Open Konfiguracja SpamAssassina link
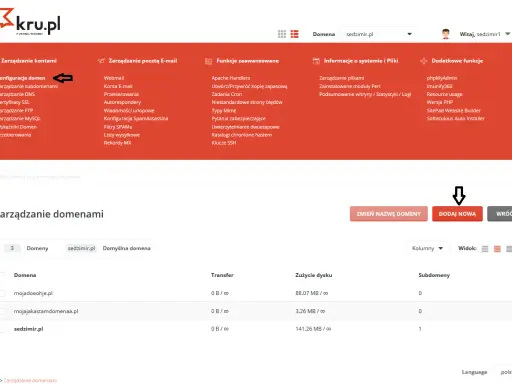This screenshot has height=384, width=512. [x=136, y=118]
